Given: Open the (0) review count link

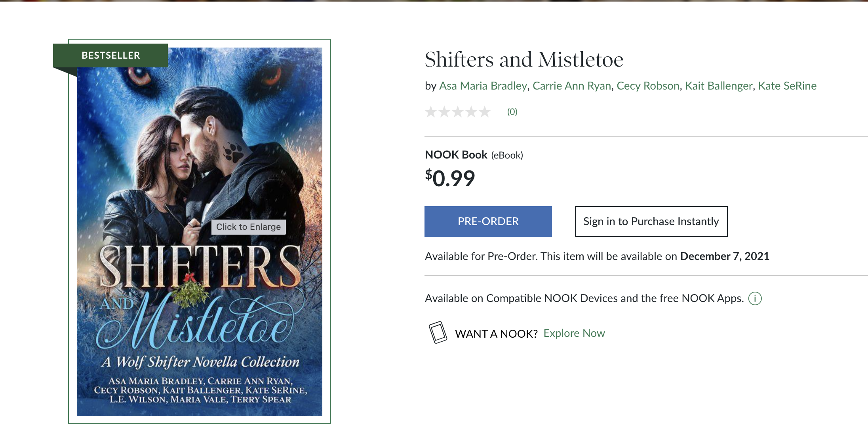Looking at the screenshot, I should tap(512, 112).
